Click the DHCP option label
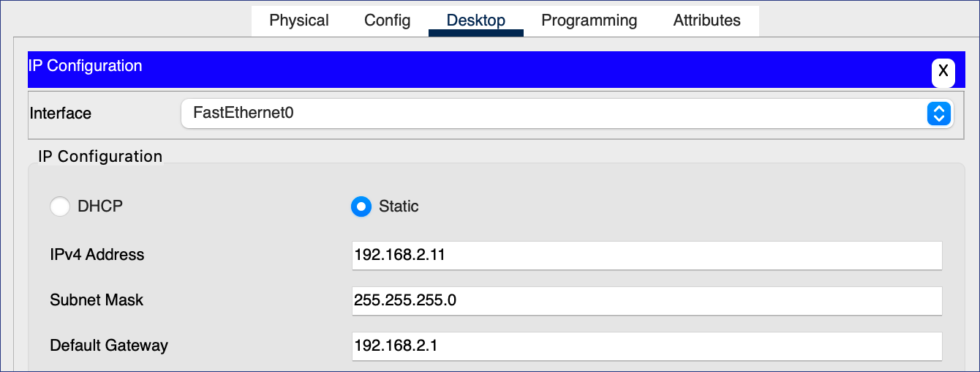 point(100,207)
